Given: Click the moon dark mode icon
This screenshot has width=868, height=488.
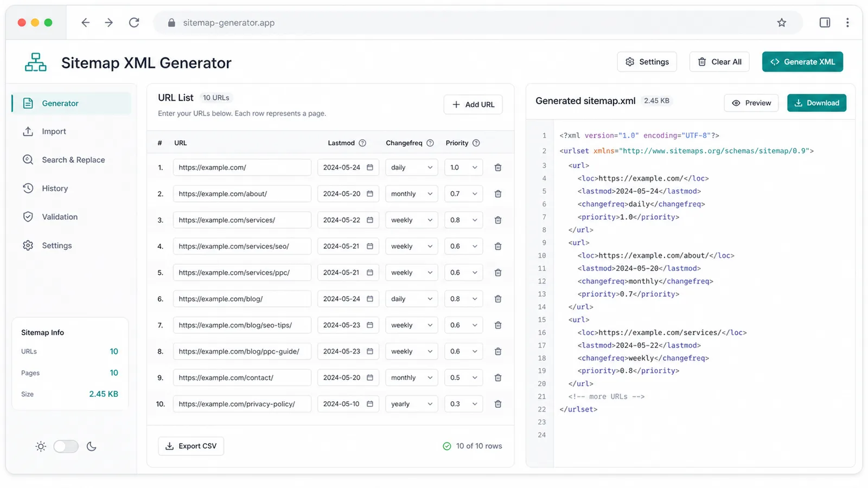Looking at the screenshot, I should coord(92,447).
